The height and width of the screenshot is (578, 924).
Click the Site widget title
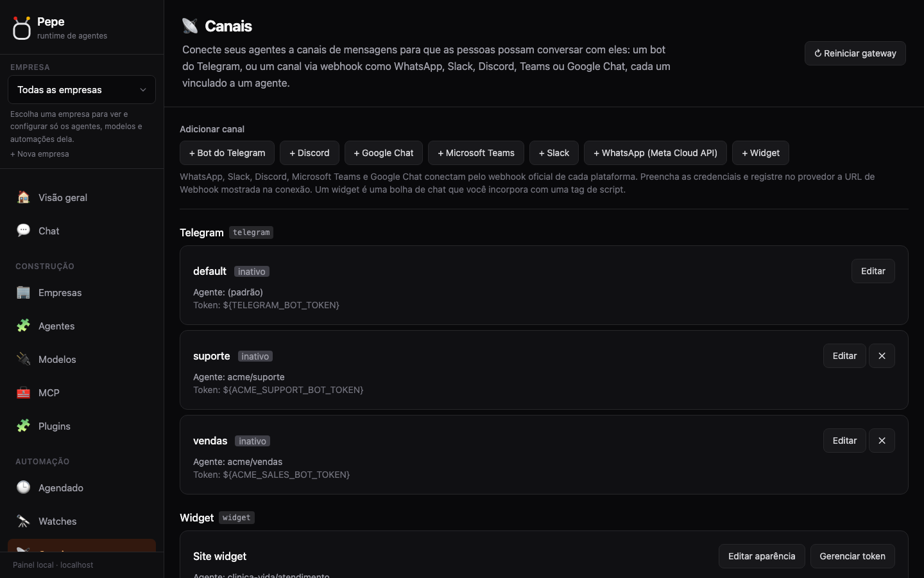219,556
